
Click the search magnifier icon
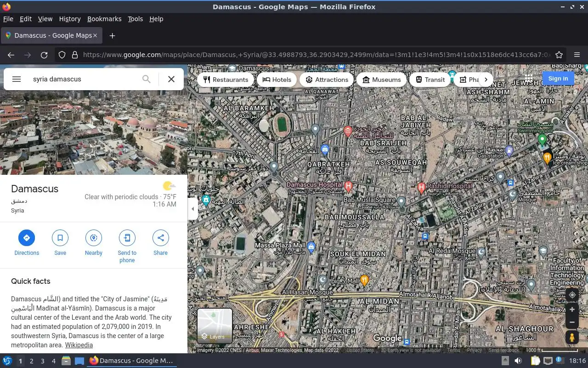146,79
